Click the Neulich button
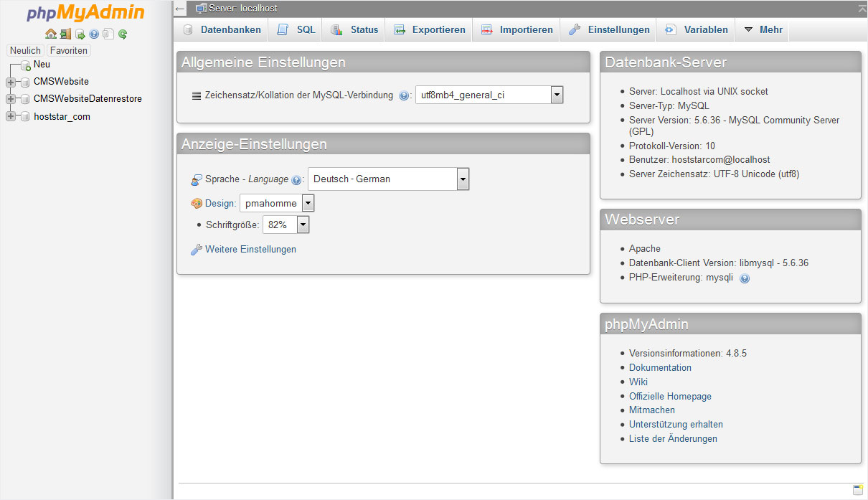Screen dimensions: 868x500 tap(26, 50)
